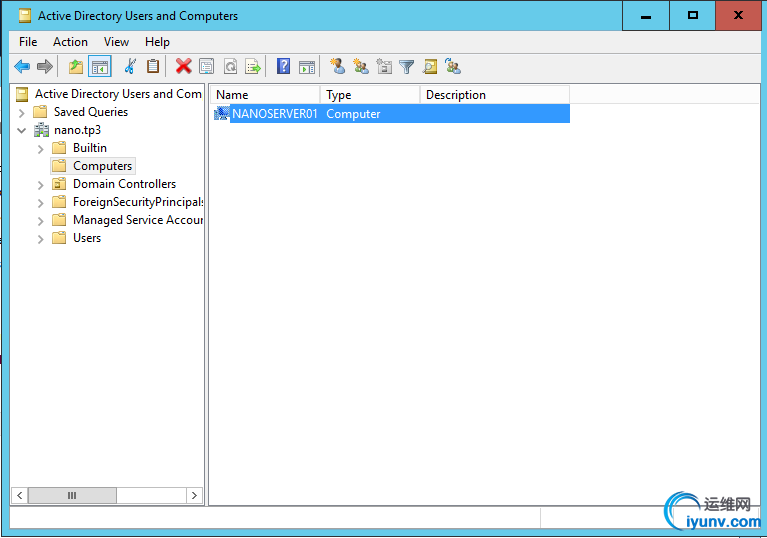Open the File menu

tap(28, 42)
